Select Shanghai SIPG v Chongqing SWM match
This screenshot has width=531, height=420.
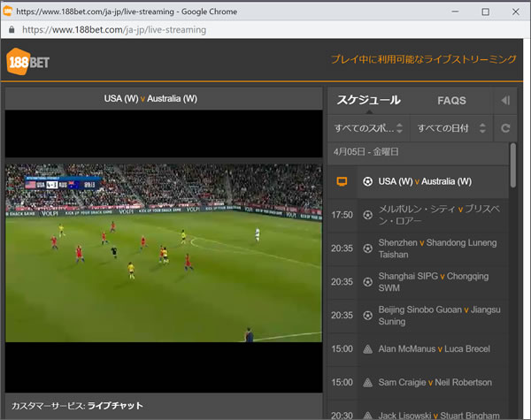434,282
